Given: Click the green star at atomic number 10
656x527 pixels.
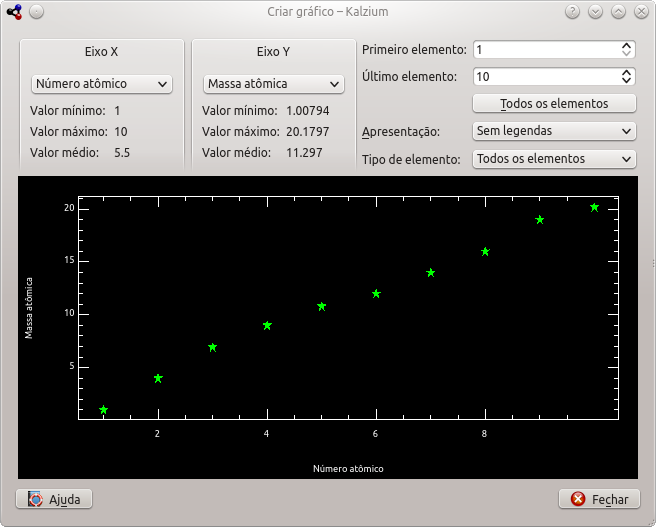Looking at the screenshot, I should (x=594, y=208).
